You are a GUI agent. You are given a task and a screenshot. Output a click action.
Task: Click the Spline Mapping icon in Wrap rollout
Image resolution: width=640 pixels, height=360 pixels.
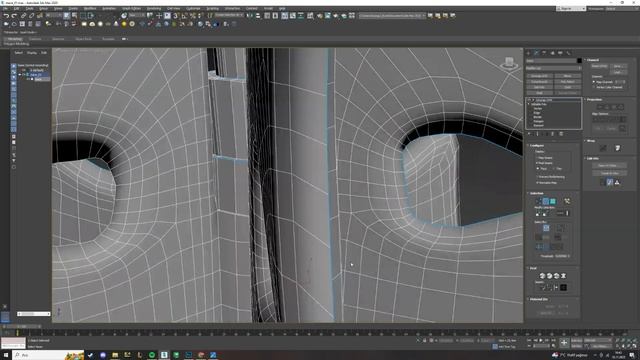603,148
